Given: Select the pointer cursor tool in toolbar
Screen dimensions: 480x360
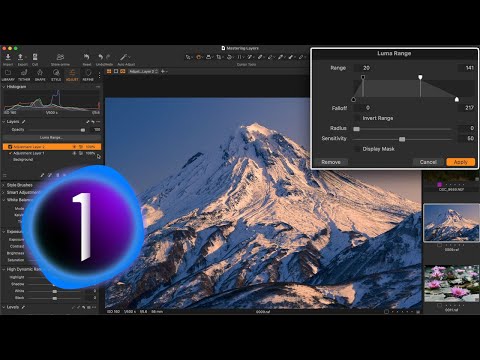Looking at the screenshot, I should [188, 57].
